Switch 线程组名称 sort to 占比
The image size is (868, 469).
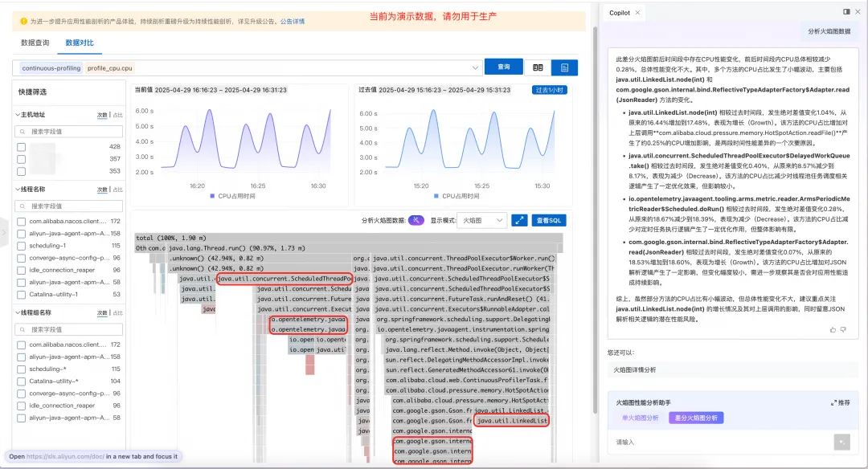tap(118, 313)
